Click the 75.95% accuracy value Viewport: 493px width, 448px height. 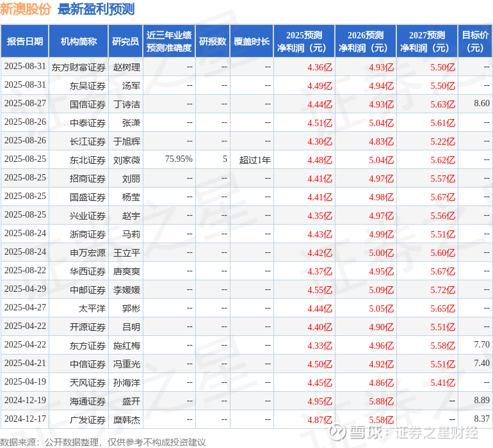179,159
